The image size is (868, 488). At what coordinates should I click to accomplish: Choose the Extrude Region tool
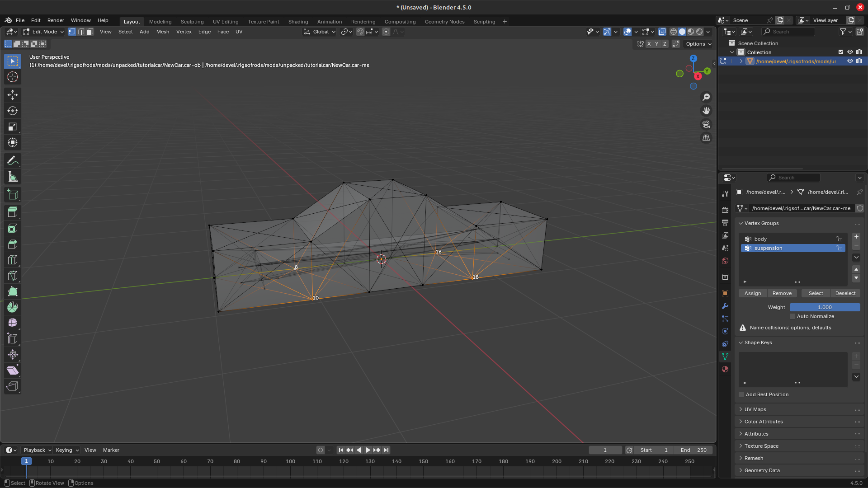pos(13,212)
